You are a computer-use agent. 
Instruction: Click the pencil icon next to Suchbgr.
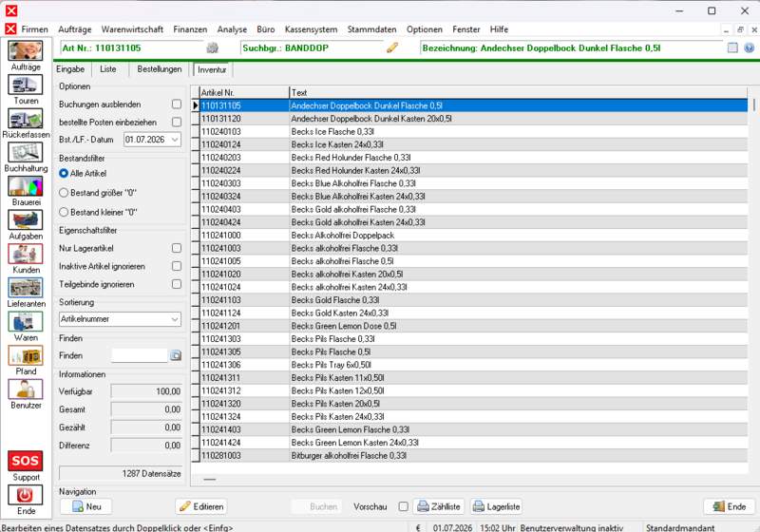(392, 47)
